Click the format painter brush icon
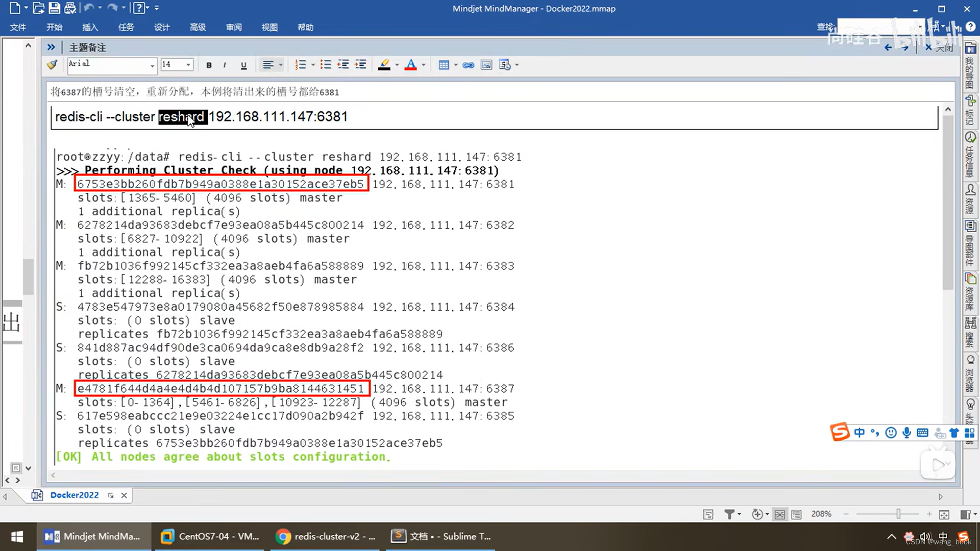 coord(52,65)
